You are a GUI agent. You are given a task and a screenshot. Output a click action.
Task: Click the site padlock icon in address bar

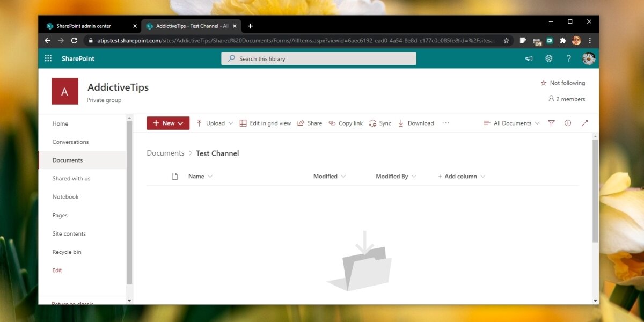pos(91,41)
